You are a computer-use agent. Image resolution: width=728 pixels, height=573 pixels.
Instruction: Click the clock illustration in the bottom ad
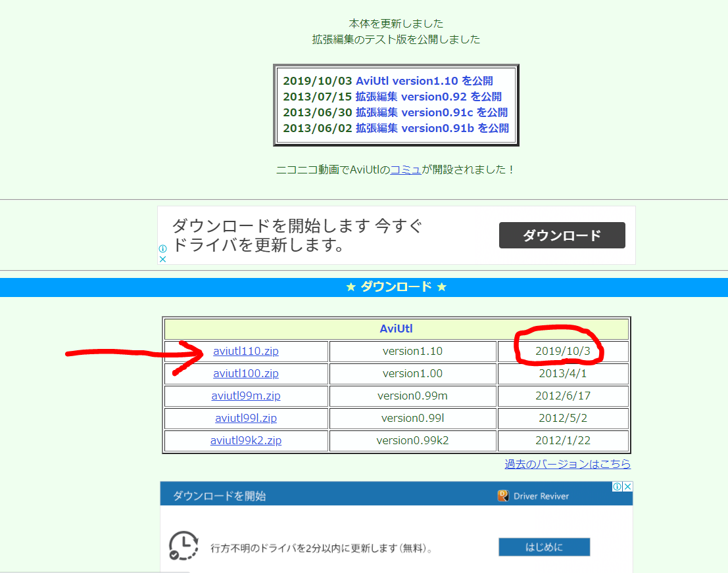pyautogui.click(x=184, y=546)
